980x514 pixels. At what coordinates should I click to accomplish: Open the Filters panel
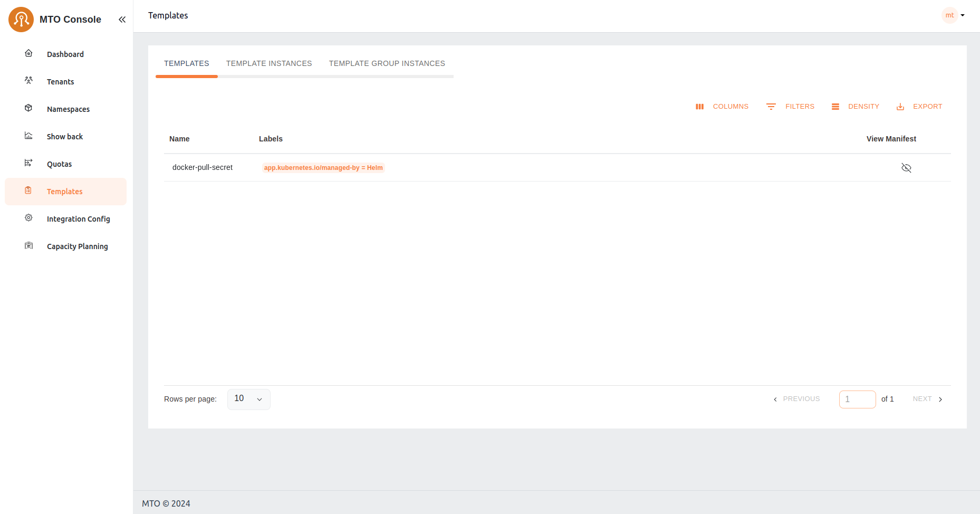791,107
